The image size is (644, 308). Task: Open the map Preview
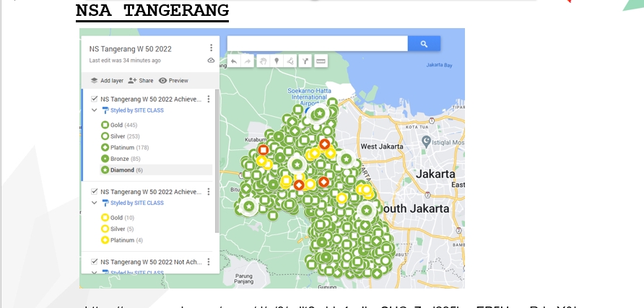coord(173,81)
